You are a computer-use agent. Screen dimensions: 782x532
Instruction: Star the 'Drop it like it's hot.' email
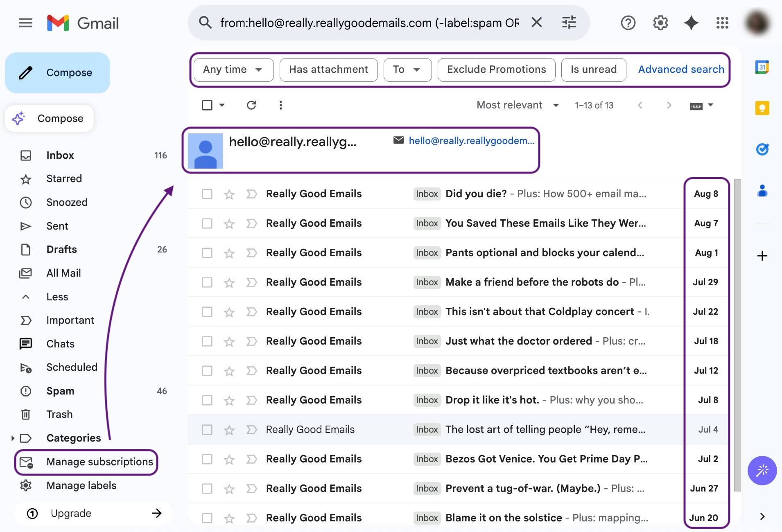point(229,400)
